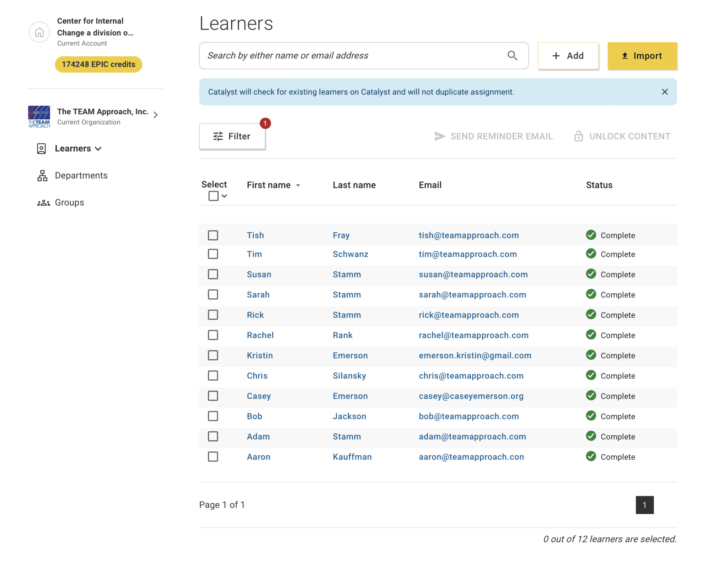
Task: Select the Departments org-chart icon
Action: coord(42,175)
